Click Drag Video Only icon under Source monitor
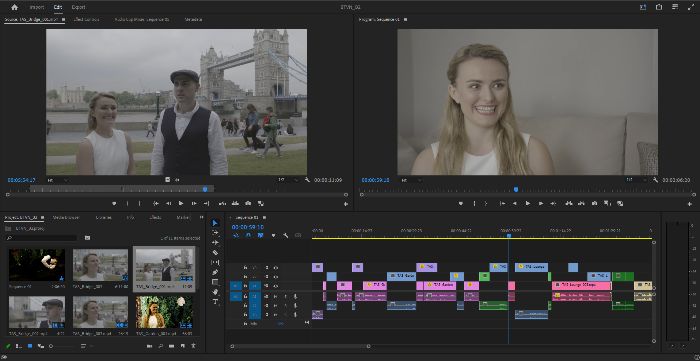The image size is (700, 361). point(168,180)
